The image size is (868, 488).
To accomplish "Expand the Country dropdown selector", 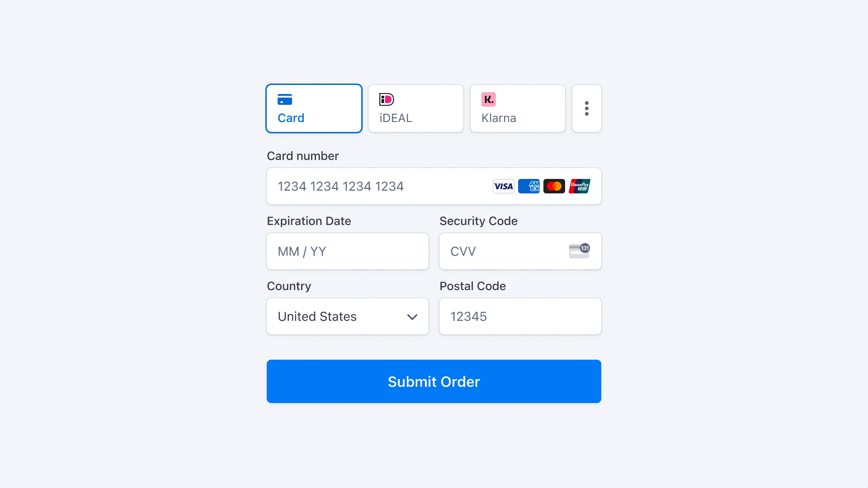I will (348, 316).
